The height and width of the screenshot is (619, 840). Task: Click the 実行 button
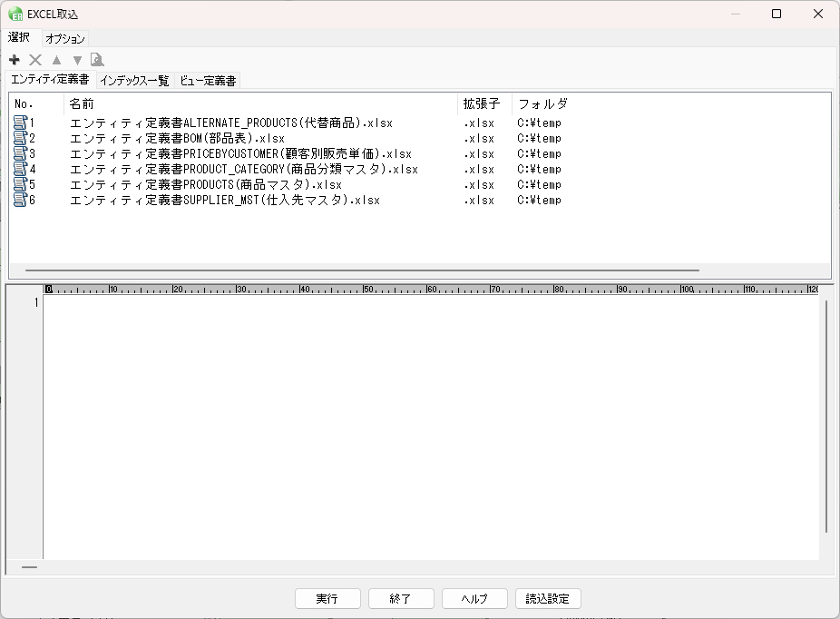327,599
